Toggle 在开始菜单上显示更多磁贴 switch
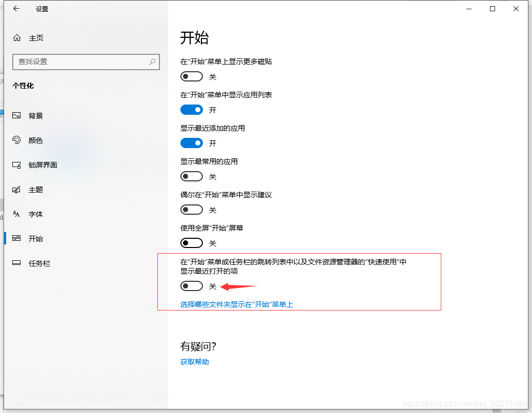 pos(192,77)
